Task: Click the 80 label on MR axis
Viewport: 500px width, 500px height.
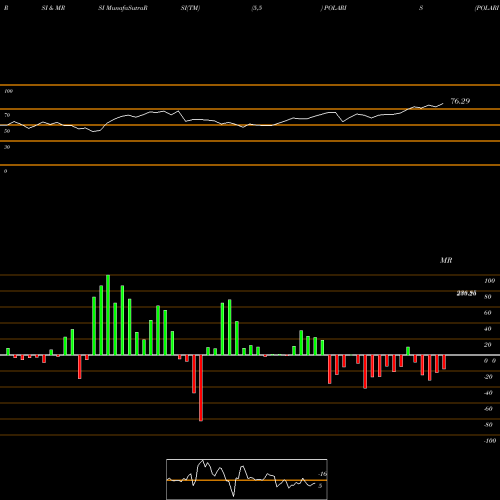Action: click(488, 297)
